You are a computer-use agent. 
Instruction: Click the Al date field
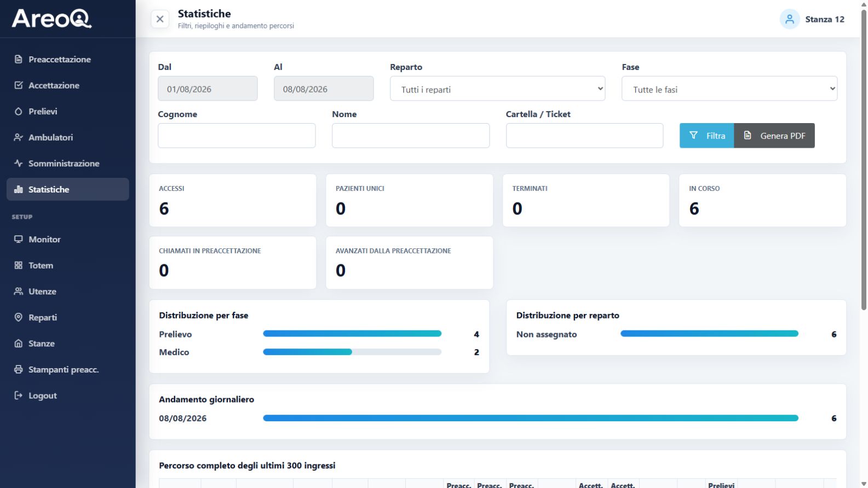click(x=324, y=89)
